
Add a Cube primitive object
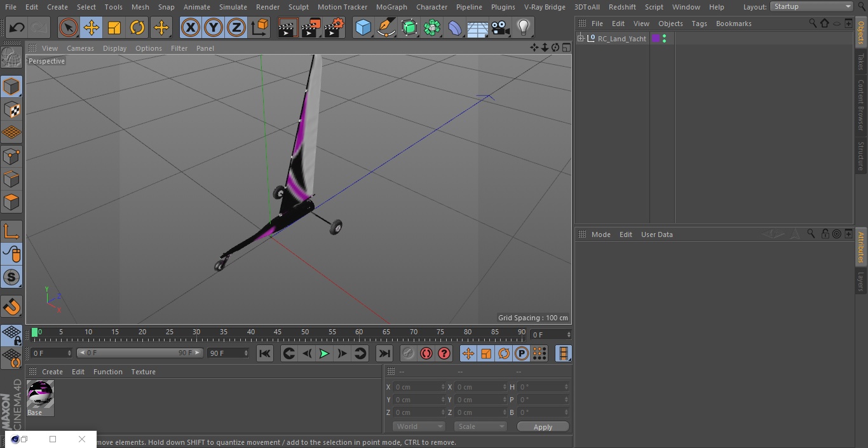coord(363,27)
